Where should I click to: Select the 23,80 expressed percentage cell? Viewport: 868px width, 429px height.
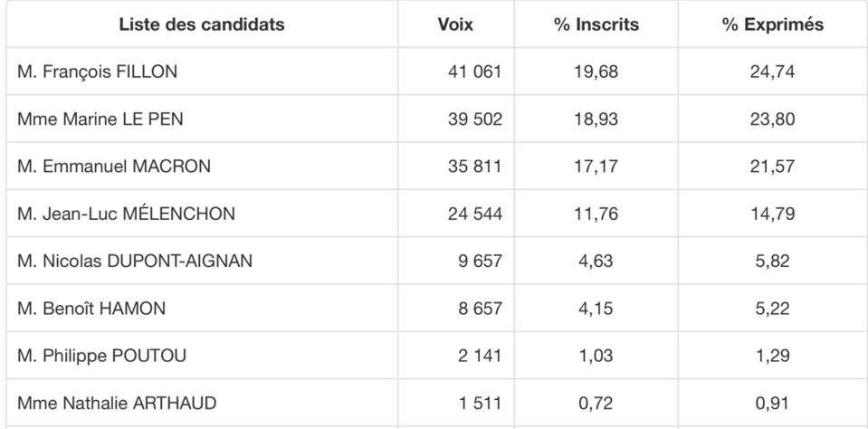coord(772,119)
